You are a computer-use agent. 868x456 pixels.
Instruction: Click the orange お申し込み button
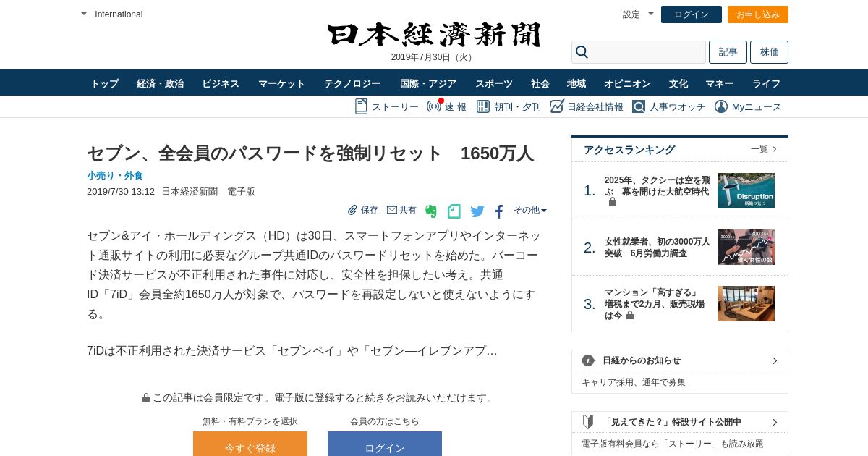758,14
